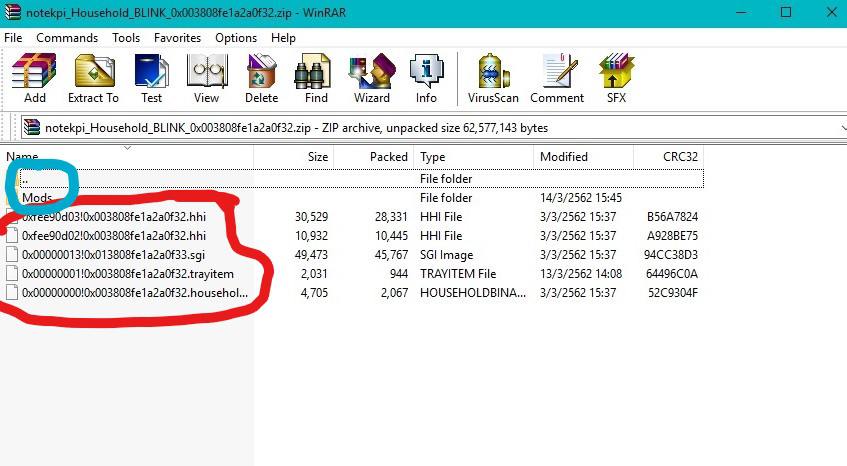The width and height of the screenshot is (847, 466).
Task: Click the archive path address field
Action: point(432,127)
